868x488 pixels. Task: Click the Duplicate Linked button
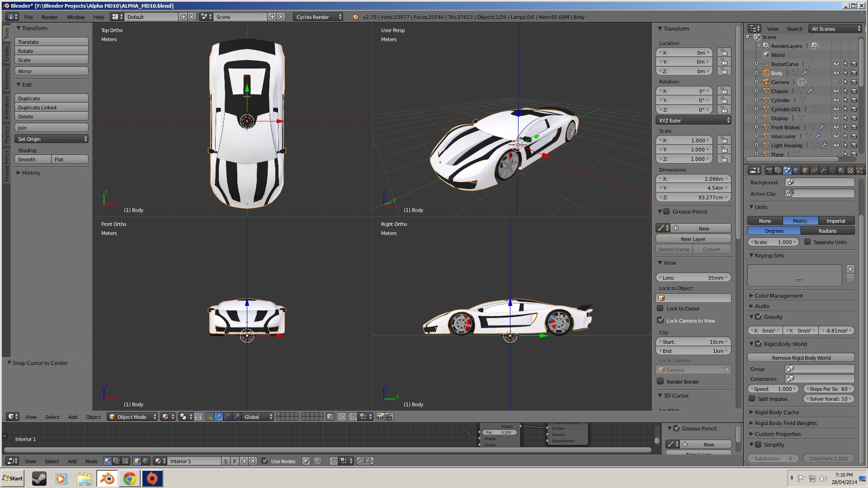[x=52, y=107]
